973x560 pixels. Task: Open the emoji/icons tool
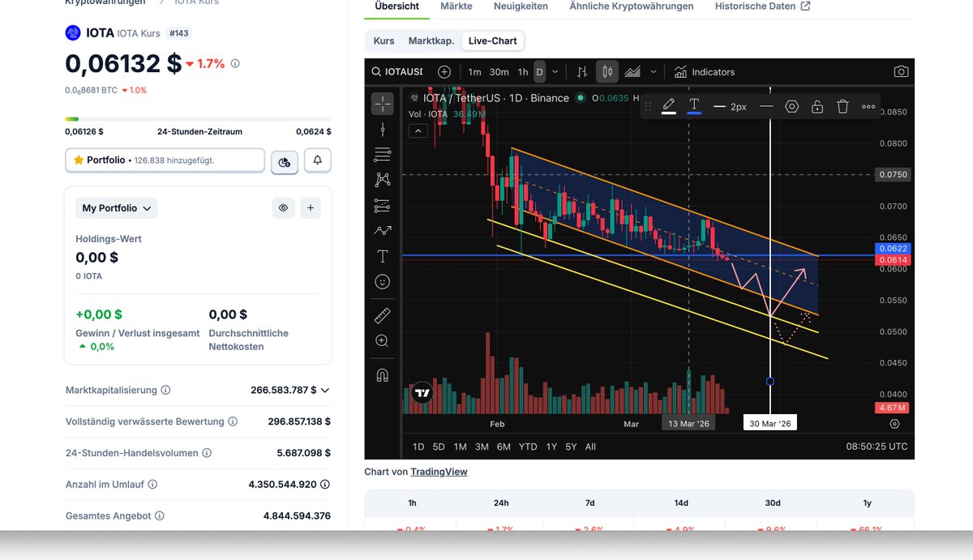(383, 281)
